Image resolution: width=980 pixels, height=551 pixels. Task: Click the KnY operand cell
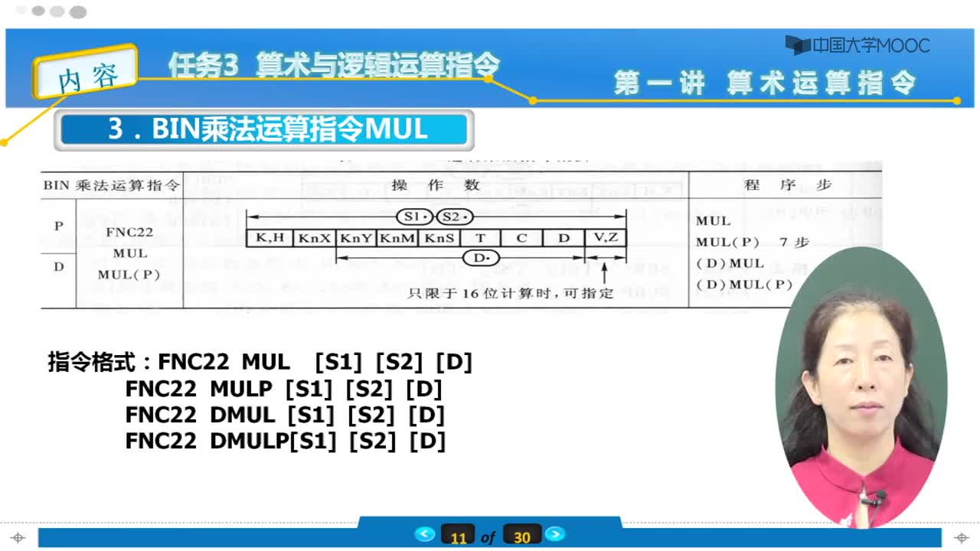[357, 238]
